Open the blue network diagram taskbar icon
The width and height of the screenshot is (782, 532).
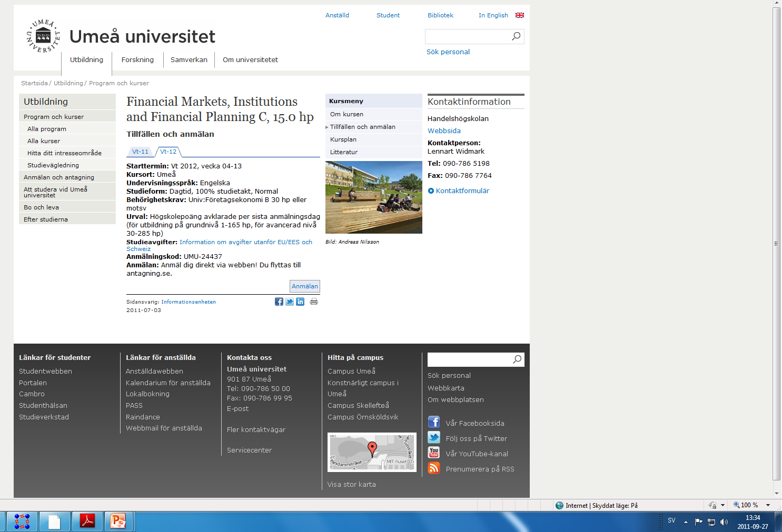pos(22,521)
